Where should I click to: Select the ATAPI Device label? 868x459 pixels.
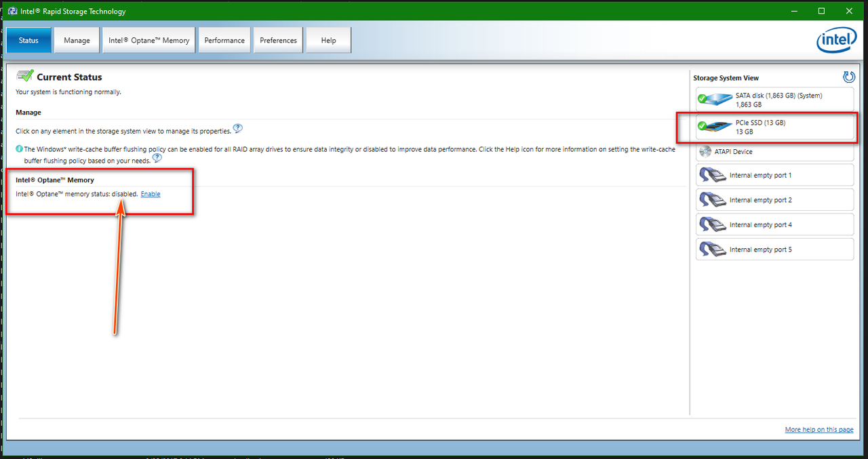[733, 152]
